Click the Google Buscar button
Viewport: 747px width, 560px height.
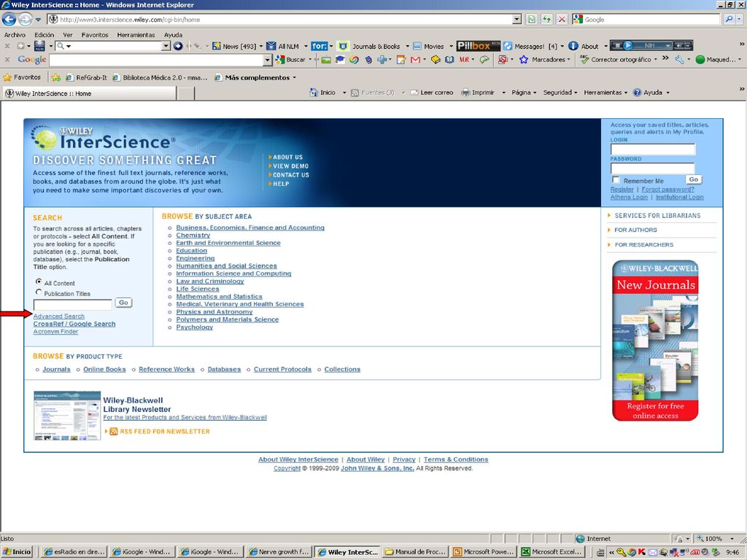click(x=292, y=60)
